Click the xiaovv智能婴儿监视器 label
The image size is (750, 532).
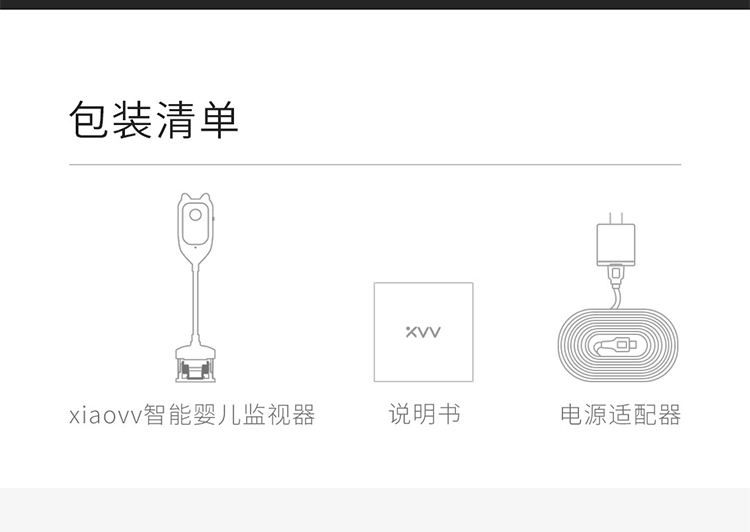[192, 414]
